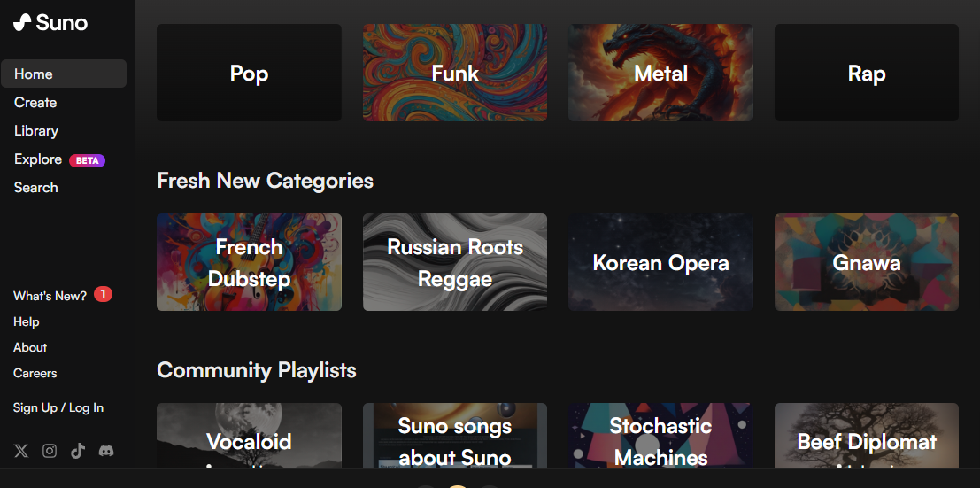Open the X (Twitter) social icon
This screenshot has height=488, width=980.
coord(21,451)
